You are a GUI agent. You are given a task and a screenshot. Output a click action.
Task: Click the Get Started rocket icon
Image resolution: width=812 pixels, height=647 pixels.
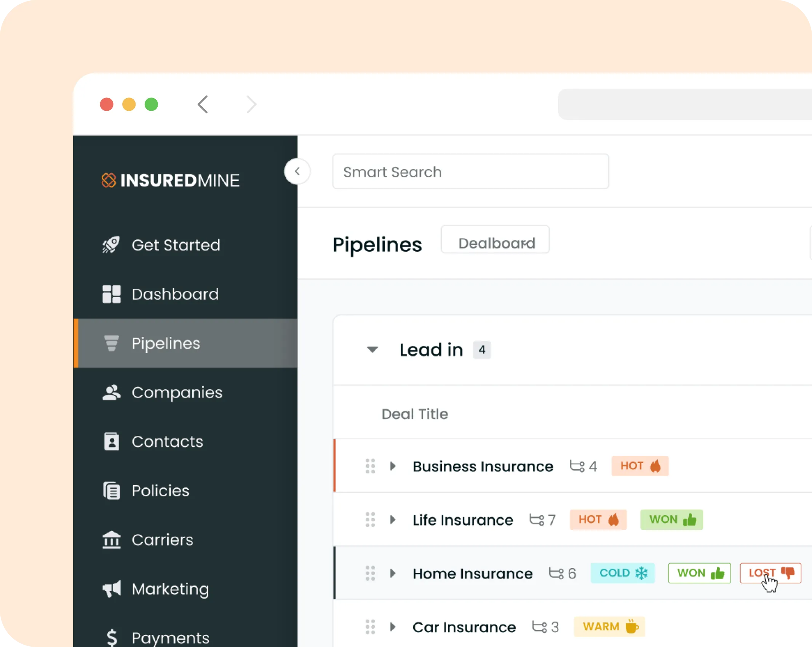(111, 245)
